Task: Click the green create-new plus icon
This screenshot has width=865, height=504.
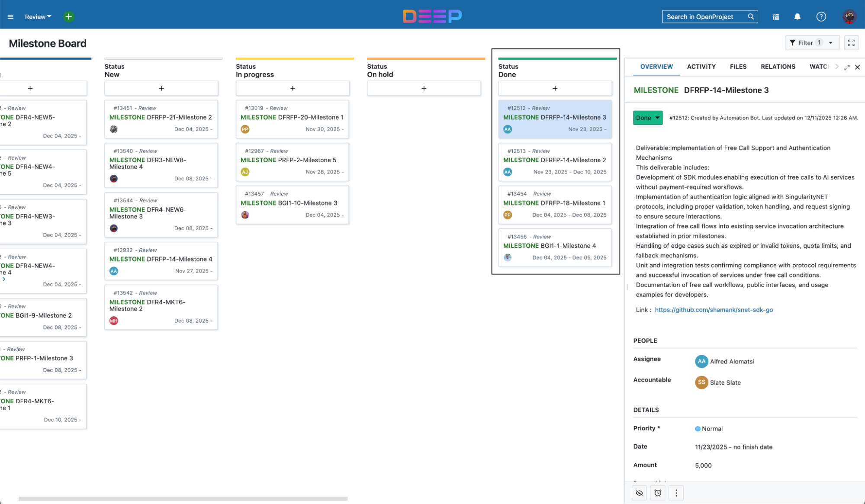Action: click(x=68, y=17)
